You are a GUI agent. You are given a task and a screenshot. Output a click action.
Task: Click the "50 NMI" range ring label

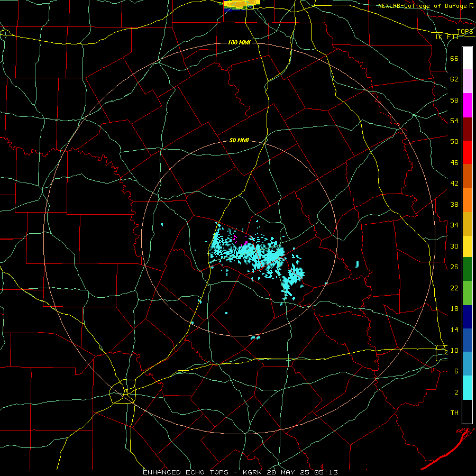click(x=239, y=140)
